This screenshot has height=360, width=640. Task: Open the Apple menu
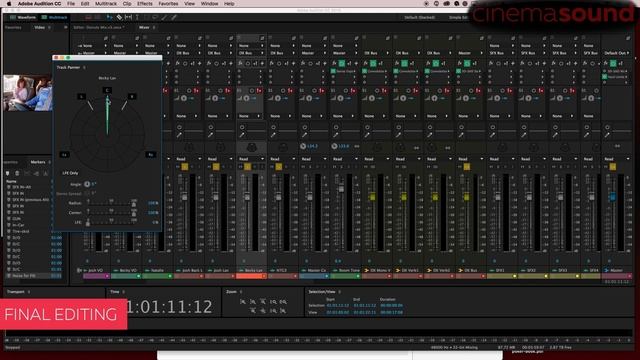9,4
